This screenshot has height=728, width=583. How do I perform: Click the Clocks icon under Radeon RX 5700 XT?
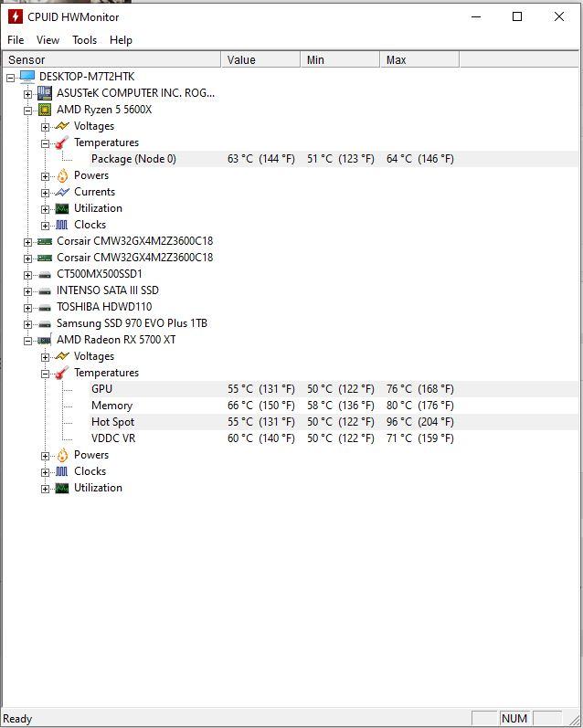pyautogui.click(x=62, y=471)
